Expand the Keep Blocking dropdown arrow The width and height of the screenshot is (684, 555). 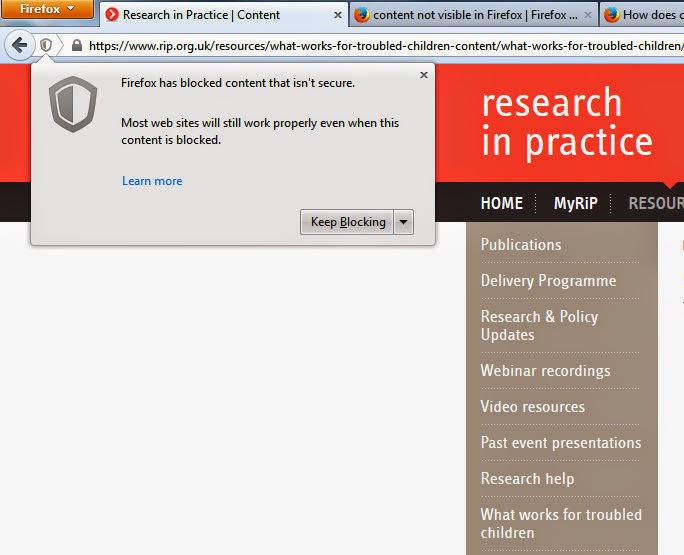404,222
